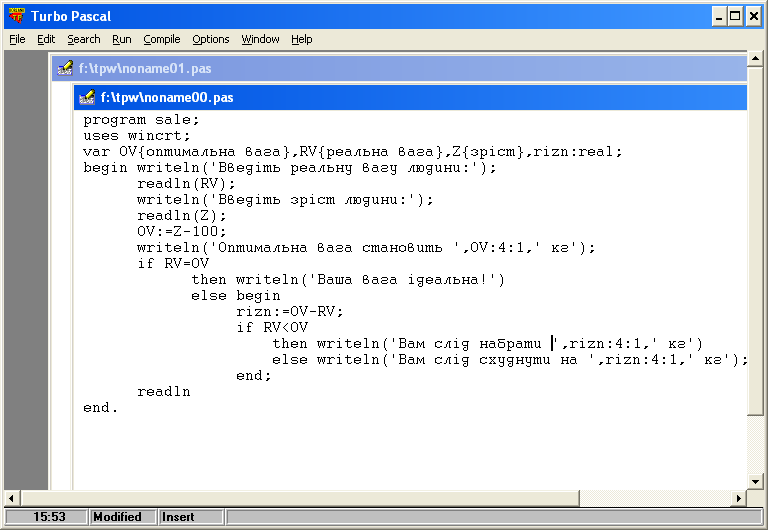Click the Modified status indicator
This screenshot has height=530, width=768.
[122, 517]
